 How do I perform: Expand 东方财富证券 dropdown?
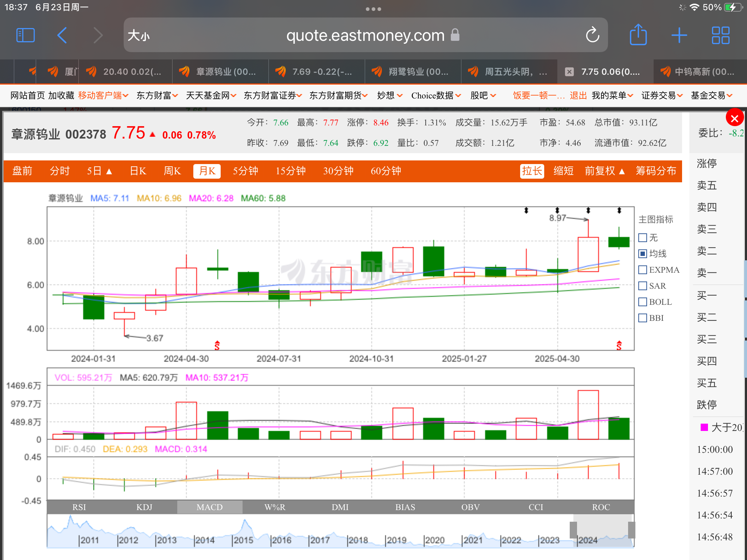273,96
